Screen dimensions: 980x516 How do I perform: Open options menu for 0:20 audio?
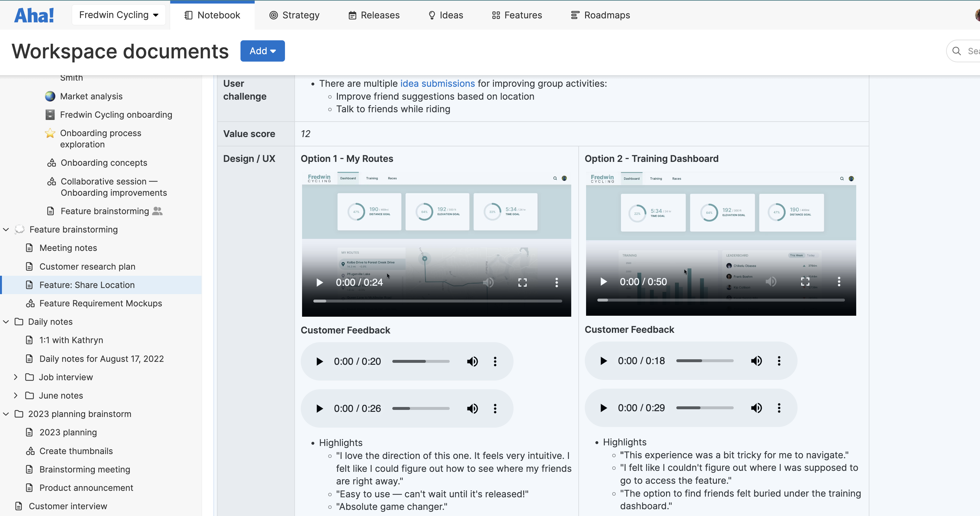click(495, 362)
